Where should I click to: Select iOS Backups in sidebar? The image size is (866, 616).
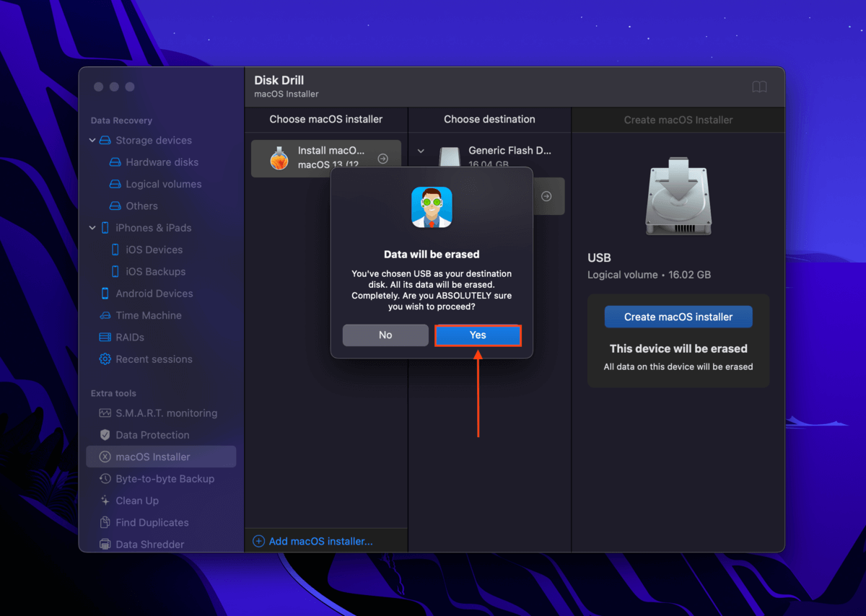point(154,271)
